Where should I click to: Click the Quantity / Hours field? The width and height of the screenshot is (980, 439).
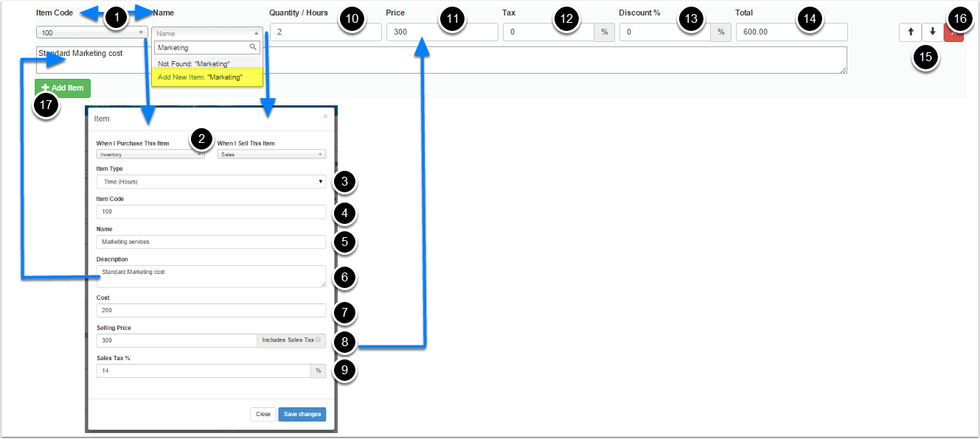tap(326, 32)
